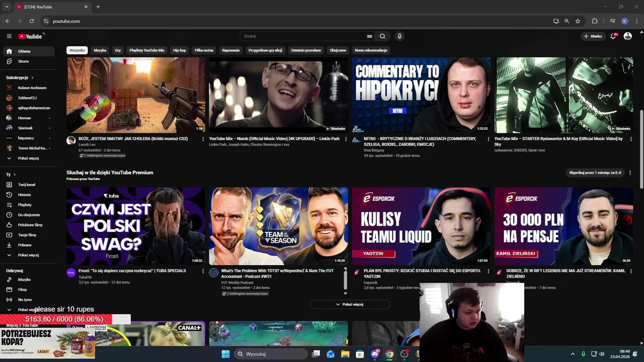The width and height of the screenshot is (644, 362).
Task: Open options for NITRO commentary video
Action: 489,139
